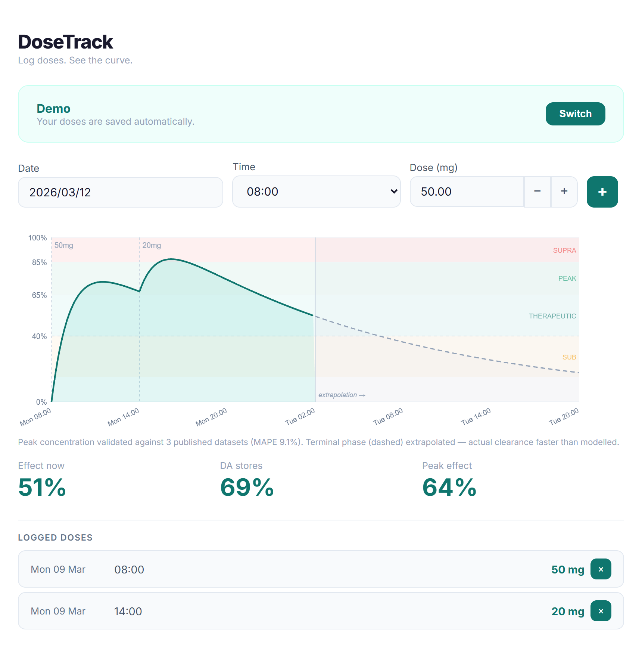This screenshot has height=672, width=642.
Task: Remove the 50 mg logged dose
Action: (x=601, y=569)
